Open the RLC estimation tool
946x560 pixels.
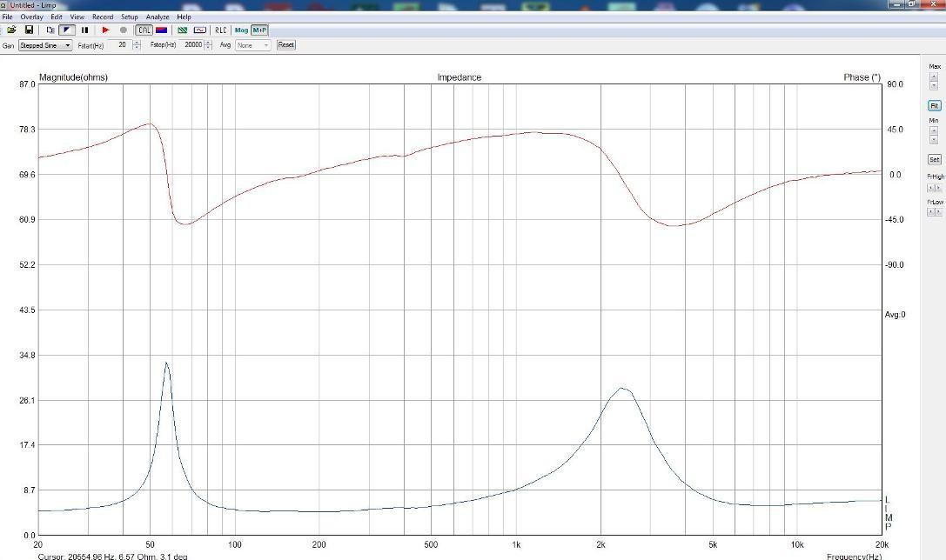221,30
